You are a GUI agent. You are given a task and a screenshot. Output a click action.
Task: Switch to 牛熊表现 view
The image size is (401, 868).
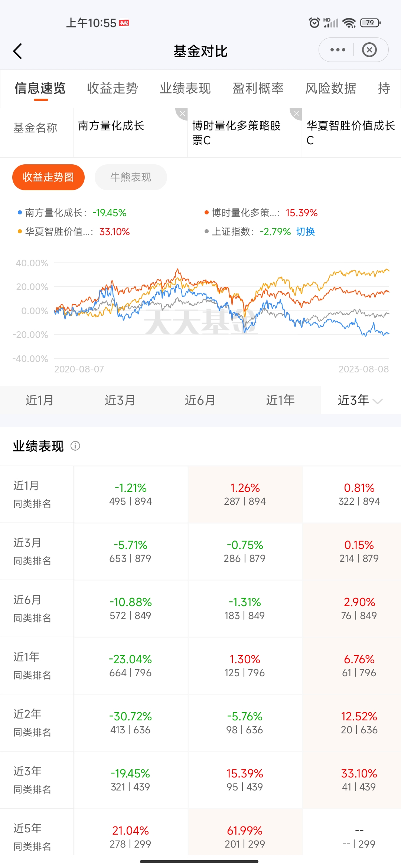coord(131,177)
